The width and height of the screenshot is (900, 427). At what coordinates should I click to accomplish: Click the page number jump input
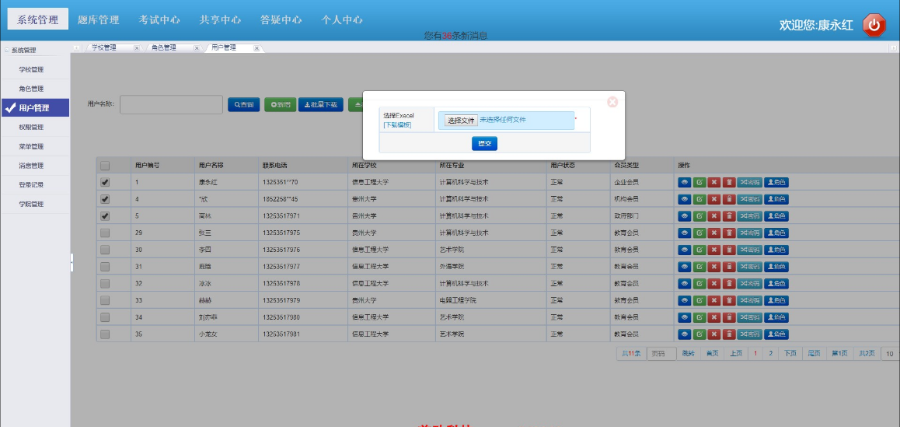click(661, 354)
